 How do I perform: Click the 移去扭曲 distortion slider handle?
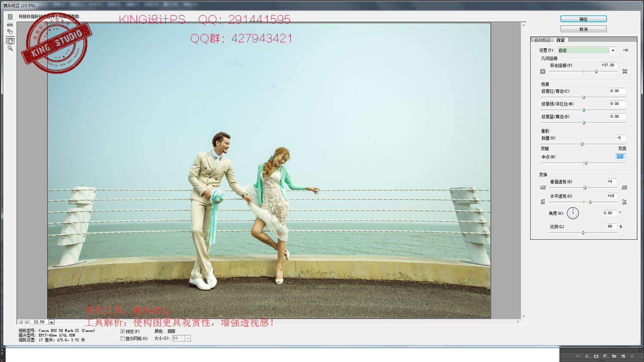596,72
